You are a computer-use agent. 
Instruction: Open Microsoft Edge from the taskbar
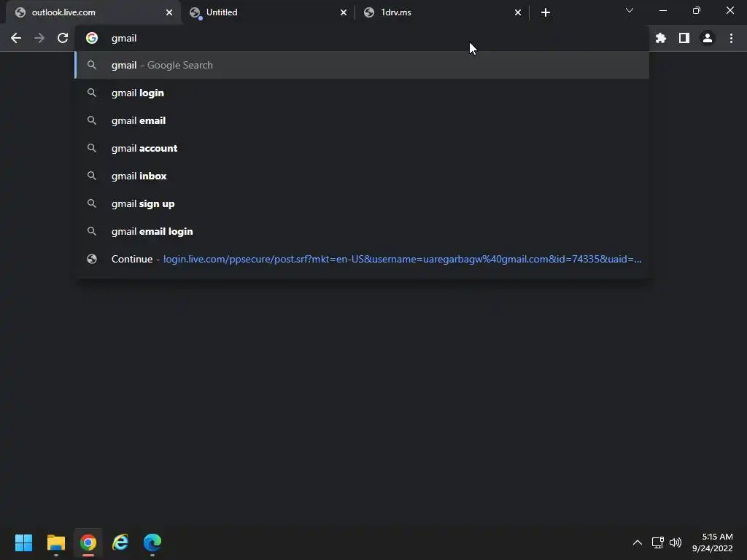[x=152, y=542]
